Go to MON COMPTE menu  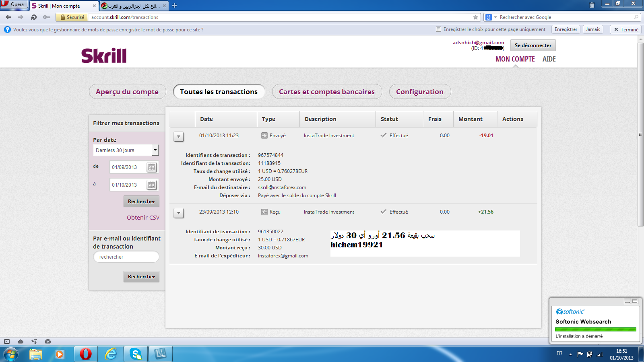(515, 59)
